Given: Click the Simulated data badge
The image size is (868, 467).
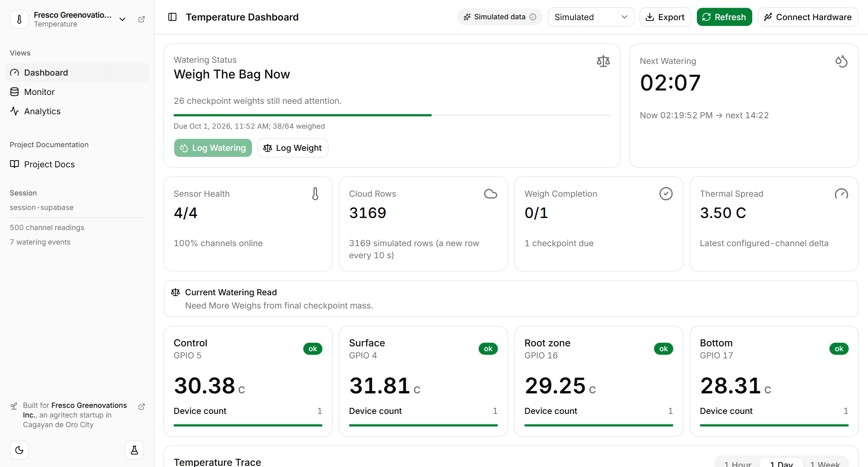Looking at the screenshot, I should pos(500,17).
